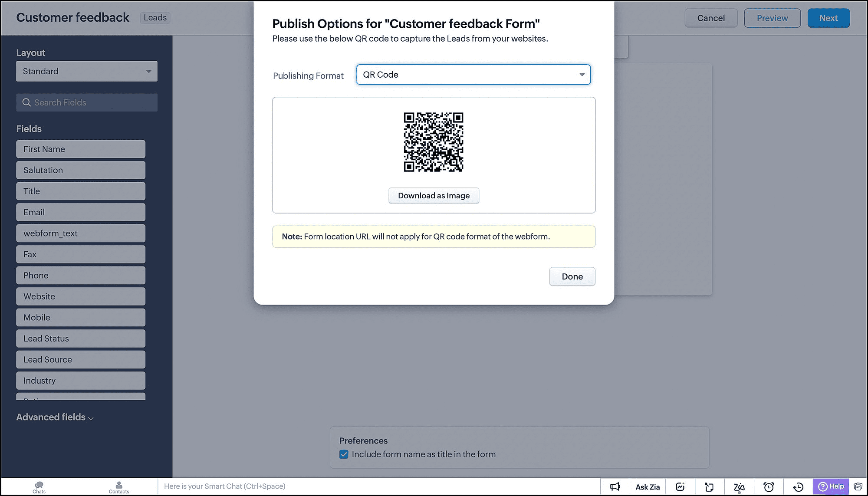Select the Lead Source field item
The height and width of the screenshot is (496, 868).
[81, 359]
